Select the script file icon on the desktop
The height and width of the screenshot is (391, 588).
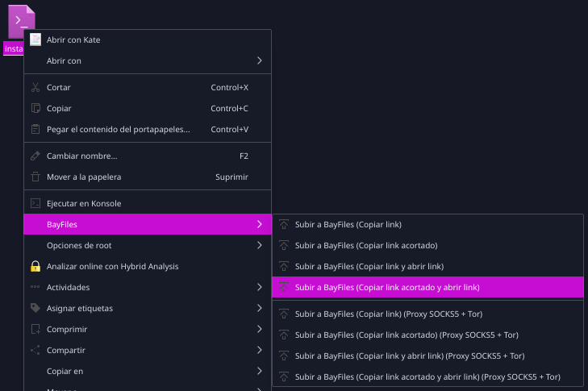point(22,22)
